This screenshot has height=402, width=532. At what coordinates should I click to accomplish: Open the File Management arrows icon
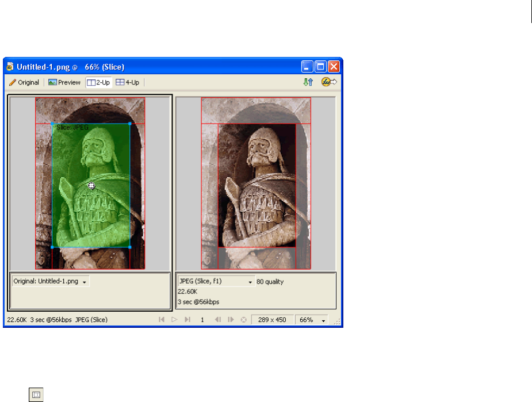click(x=308, y=82)
